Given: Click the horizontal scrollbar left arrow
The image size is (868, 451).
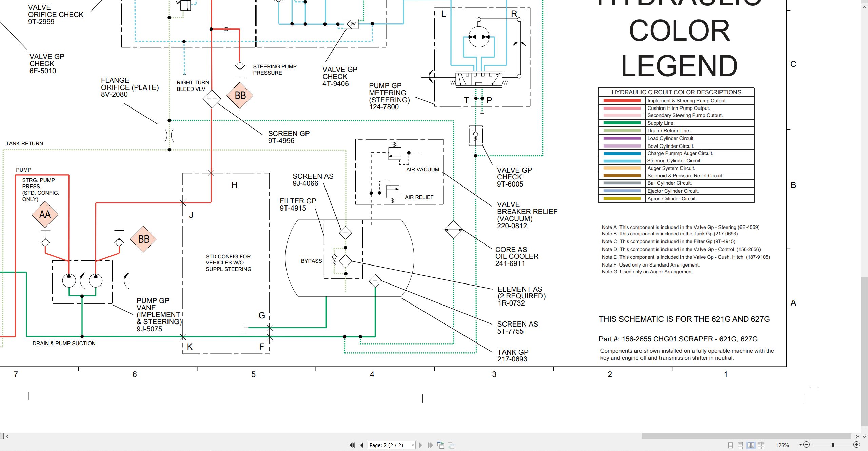Looking at the screenshot, I should point(7,436).
